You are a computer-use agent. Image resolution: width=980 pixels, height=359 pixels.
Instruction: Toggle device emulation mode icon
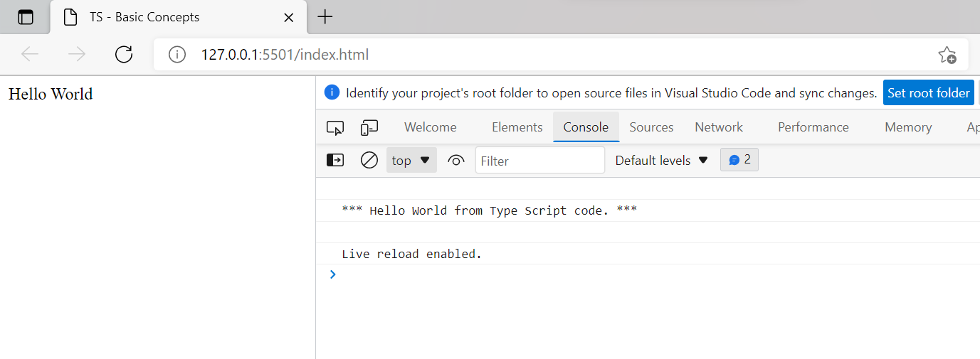[x=369, y=128]
